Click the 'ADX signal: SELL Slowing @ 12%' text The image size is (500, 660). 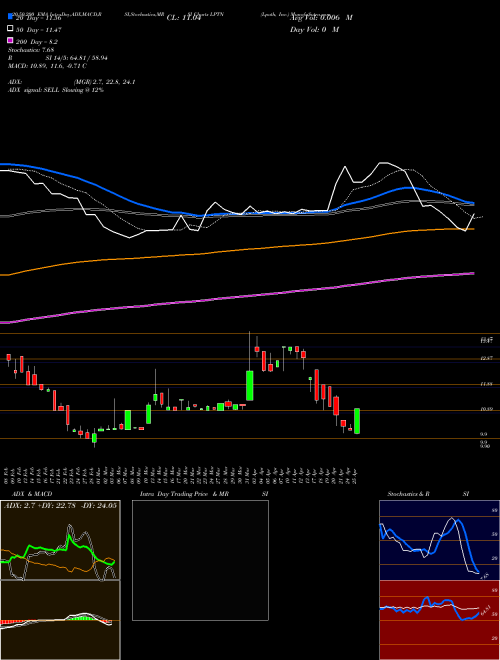click(56, 90)
